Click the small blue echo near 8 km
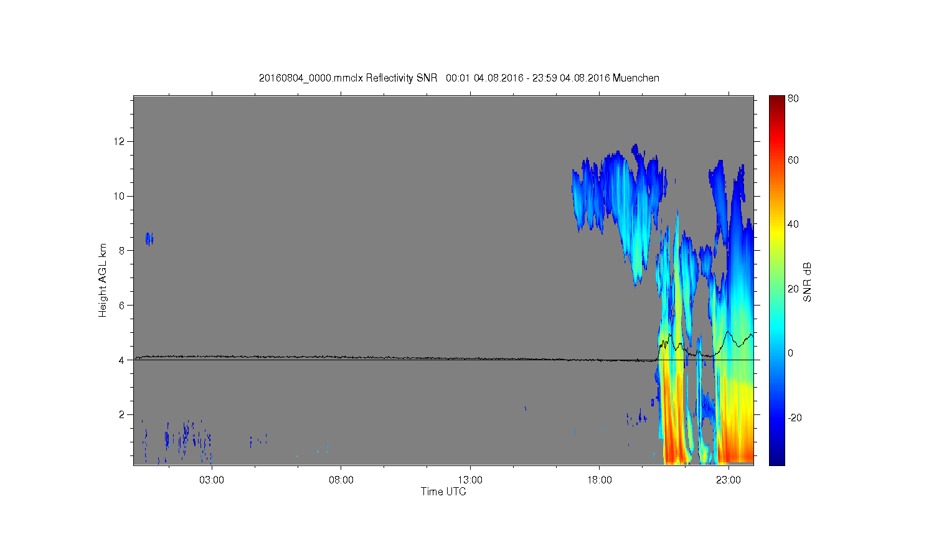The height and width of the screenshot is (560, 934). click(149, 239)
